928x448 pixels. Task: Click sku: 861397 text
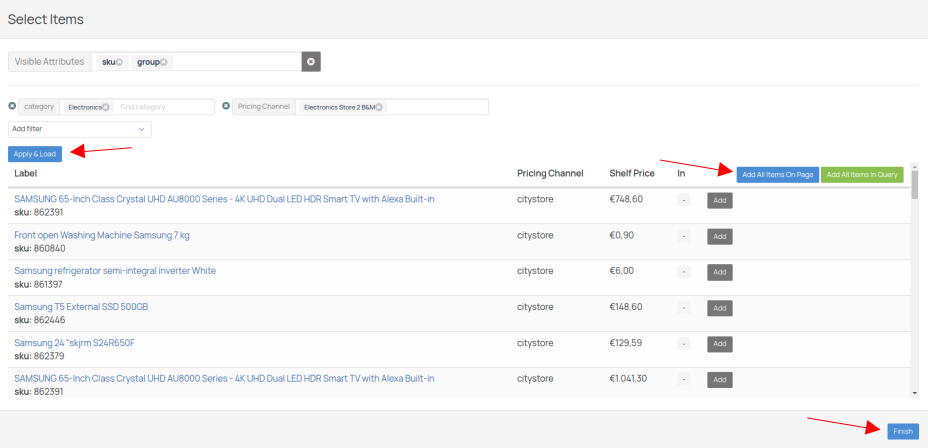38,285
